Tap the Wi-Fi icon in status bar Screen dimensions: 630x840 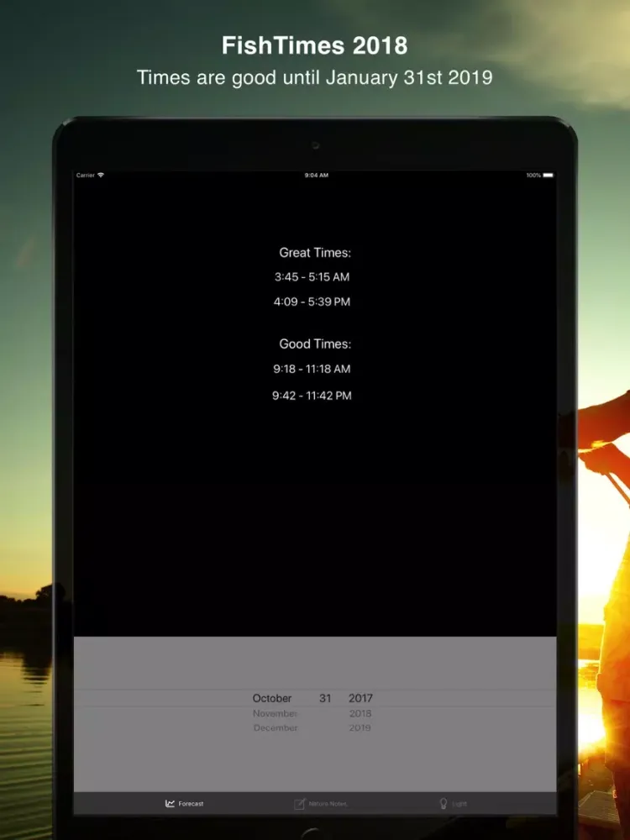click(x=101, y=176)
